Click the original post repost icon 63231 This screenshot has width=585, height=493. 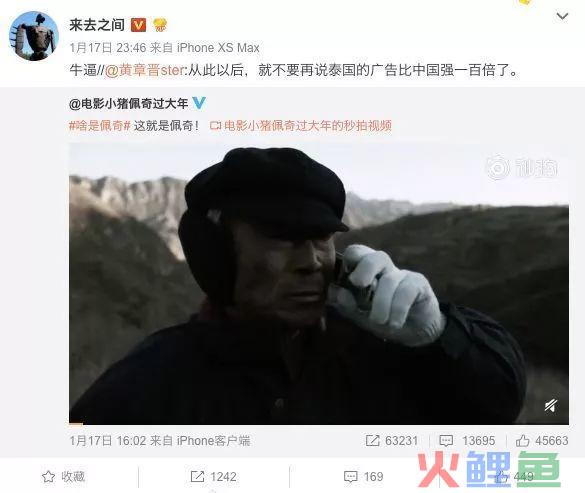[x=392, y=440]
